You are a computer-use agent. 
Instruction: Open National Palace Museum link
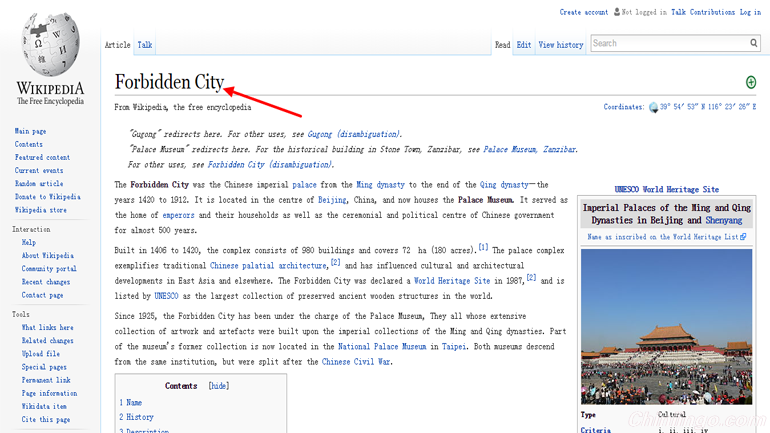[382, 347]
